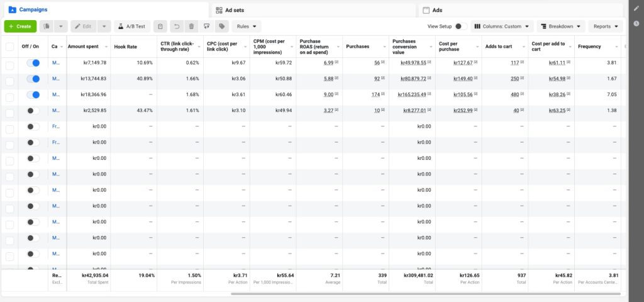The height and width of the screenshot is (302, 644).
Task: Click the tag label icon
Action: click(x=221, y=26)
